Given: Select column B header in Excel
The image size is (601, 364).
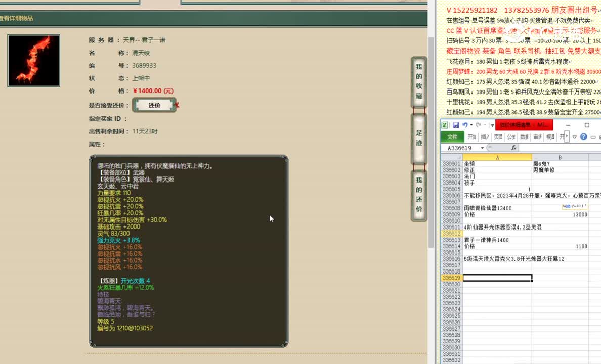Looking at the screenshot, I should tap(560, 157).
